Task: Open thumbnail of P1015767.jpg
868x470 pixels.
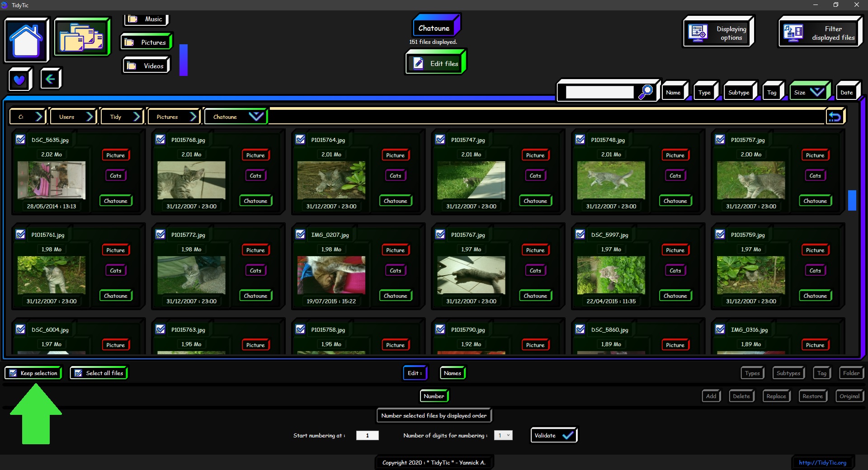Action: coord(471,275)
